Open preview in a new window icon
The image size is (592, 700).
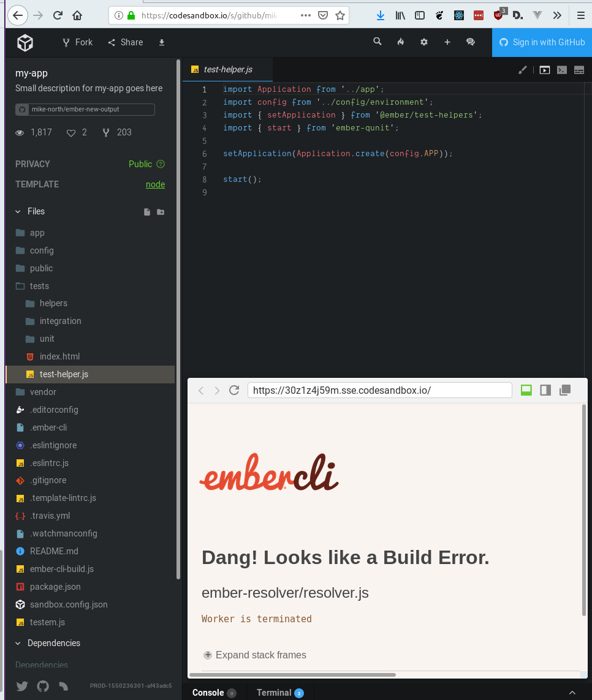click(564, 390)
